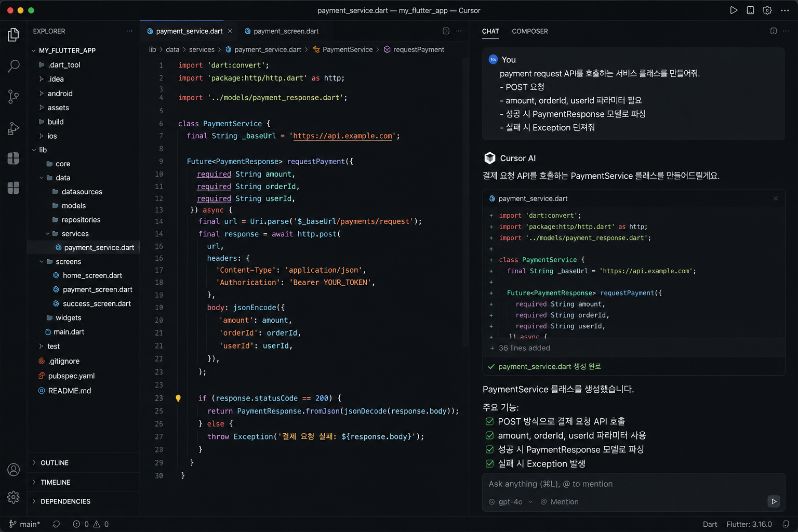
Task: Expand the ios folder
Action: tap(42, 136)
